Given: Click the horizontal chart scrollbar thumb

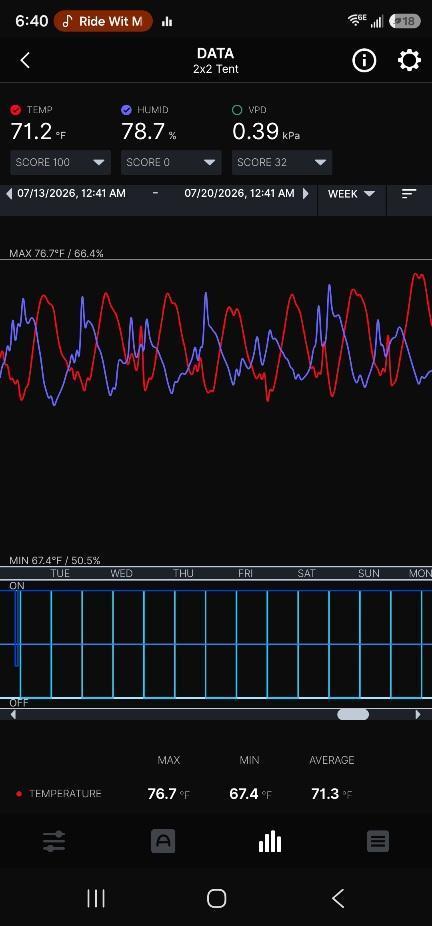Looking at the screenshot, I should click(353, 715).
